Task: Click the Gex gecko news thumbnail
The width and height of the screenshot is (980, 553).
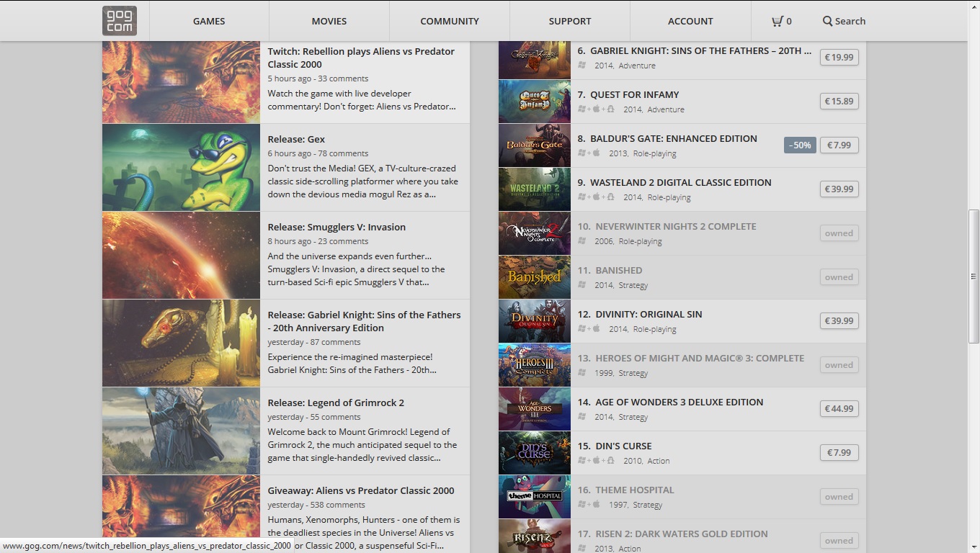Action: (181, 167)
